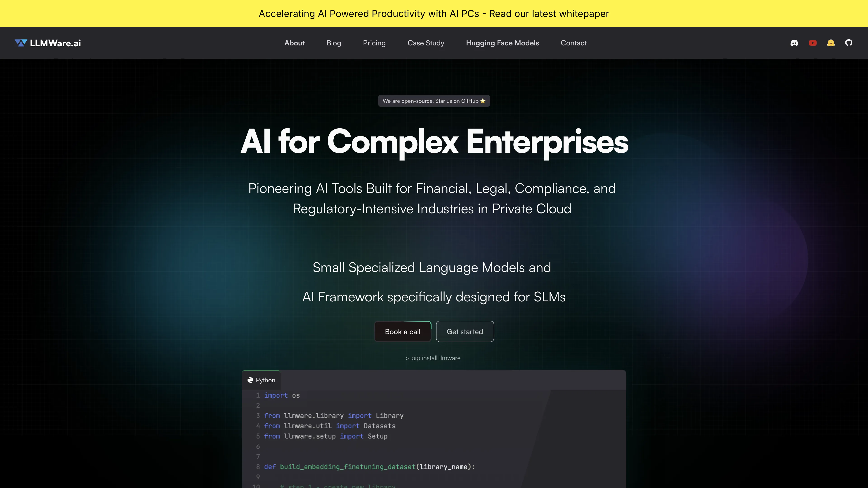
Task: Click the Book a call button
Action: (403, 331)
